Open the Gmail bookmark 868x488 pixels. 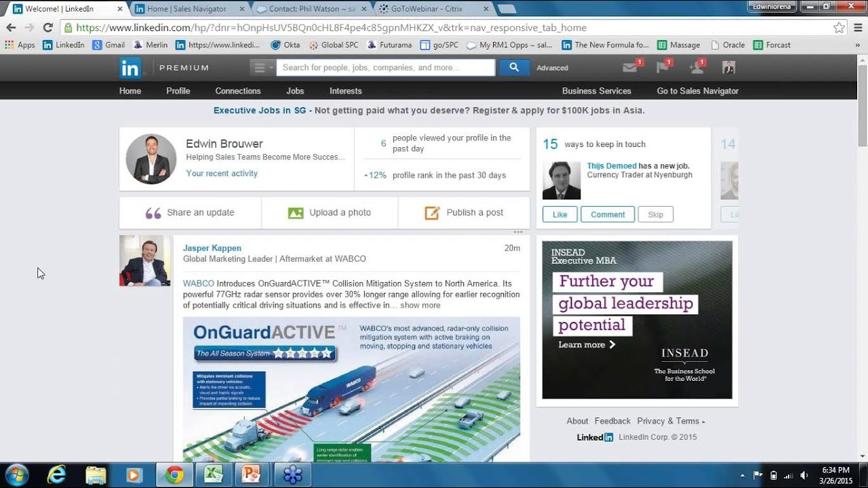[x=108, y=45]
